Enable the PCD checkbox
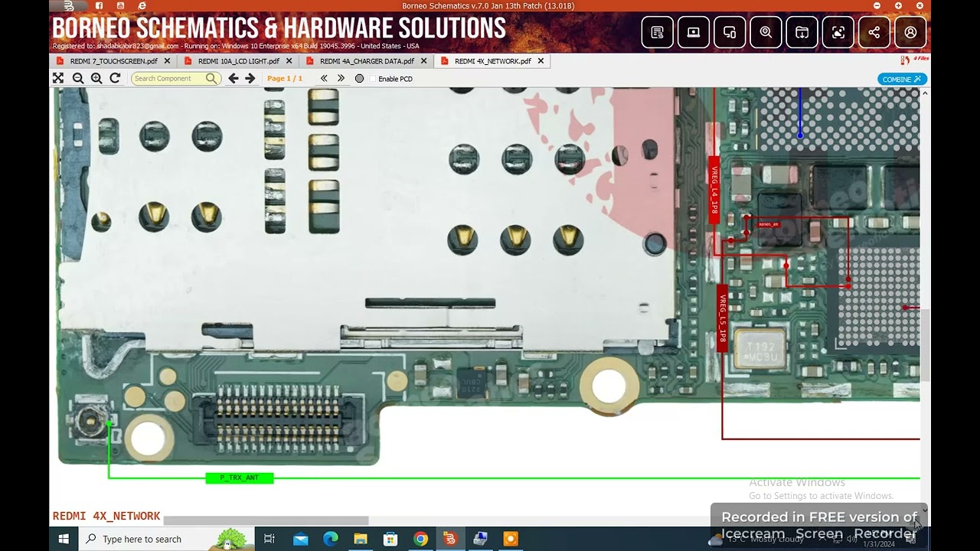 click(x=373, y=79)
